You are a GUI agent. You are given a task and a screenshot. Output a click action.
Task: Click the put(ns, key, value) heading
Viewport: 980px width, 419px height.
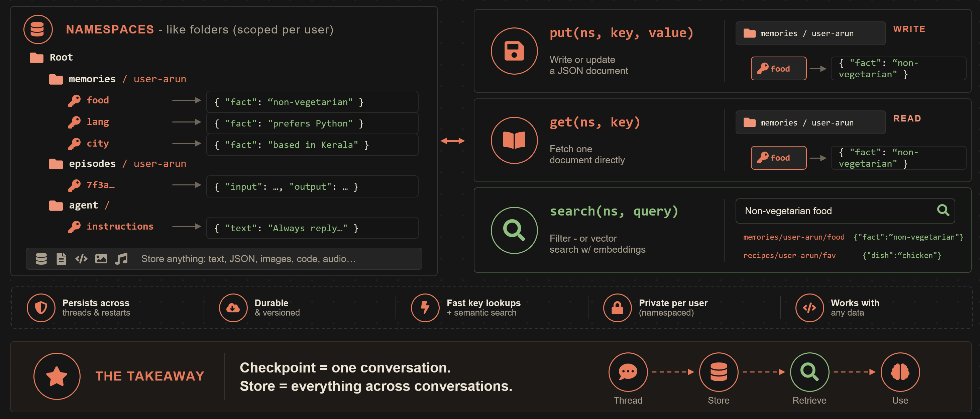coord(622,33)
